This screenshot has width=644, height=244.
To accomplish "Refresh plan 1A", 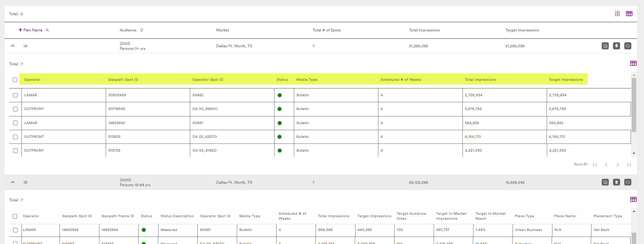I will (627, 46).
